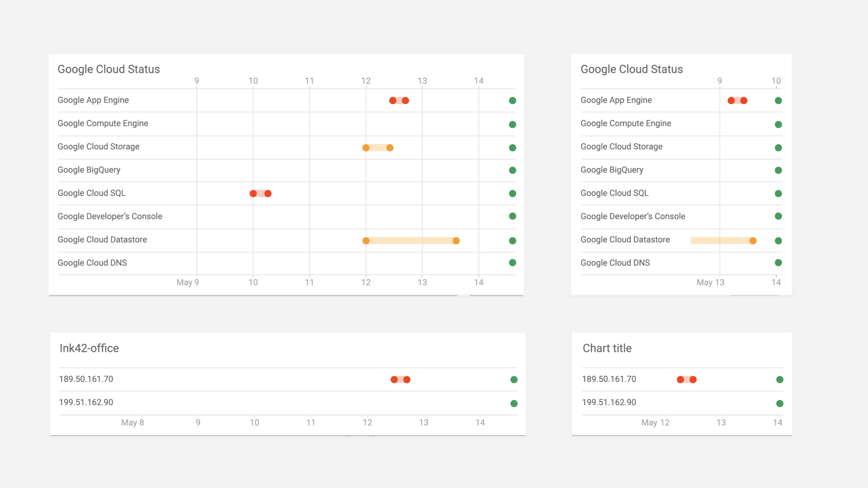
Task: Click the green status dot on the Google Cloud SQL row in the small chart
Action: click(778, 194)
